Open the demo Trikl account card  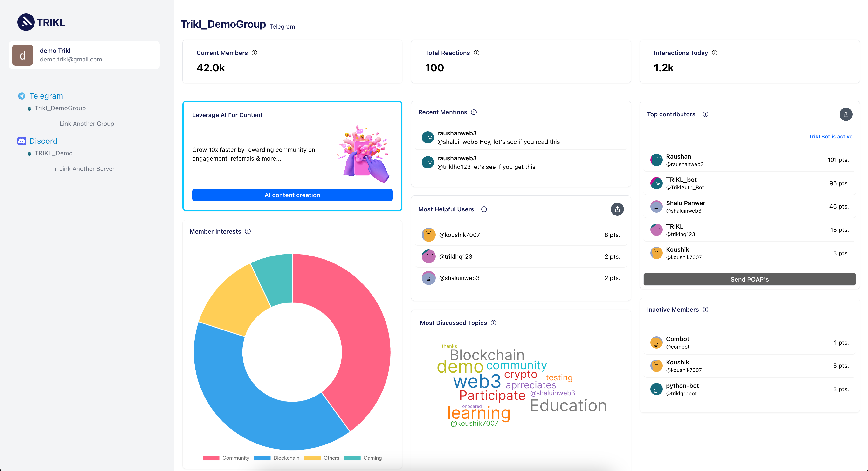[84, 55]
